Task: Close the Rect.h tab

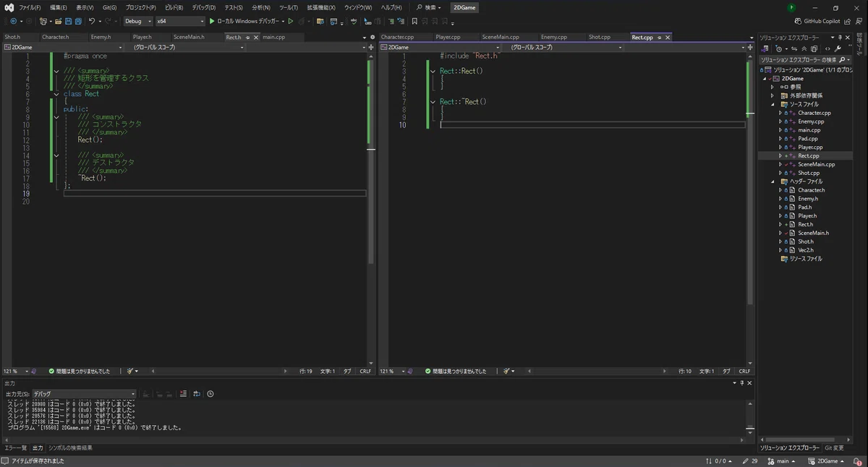Action: coord(256,37)
